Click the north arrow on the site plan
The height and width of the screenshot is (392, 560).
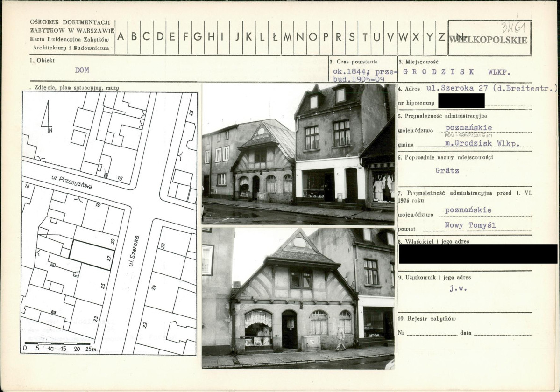click(47, 116)
